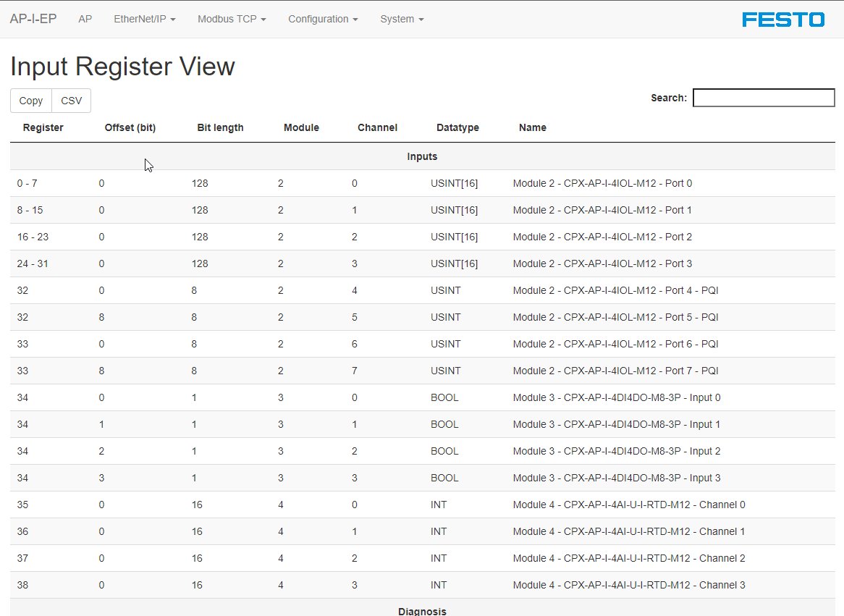This screenshot has height=616, width=844.
Task: Select name 'Module 2 - CPX-AP-I-4IOL-M12 - Port 1'
Action: [x=602, y=210]
